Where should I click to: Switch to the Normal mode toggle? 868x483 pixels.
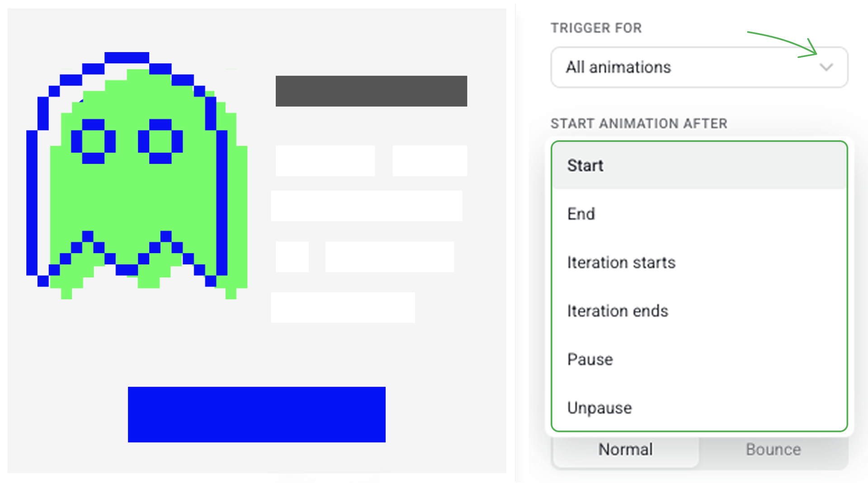(625, 450)
